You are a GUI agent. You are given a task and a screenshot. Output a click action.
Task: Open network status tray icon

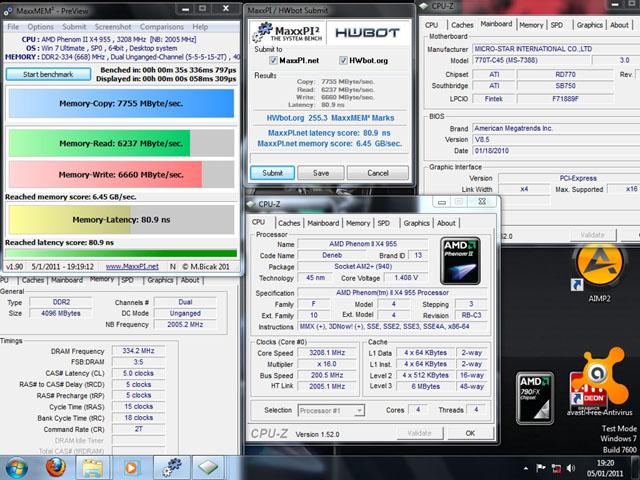(x=556, y=468)
